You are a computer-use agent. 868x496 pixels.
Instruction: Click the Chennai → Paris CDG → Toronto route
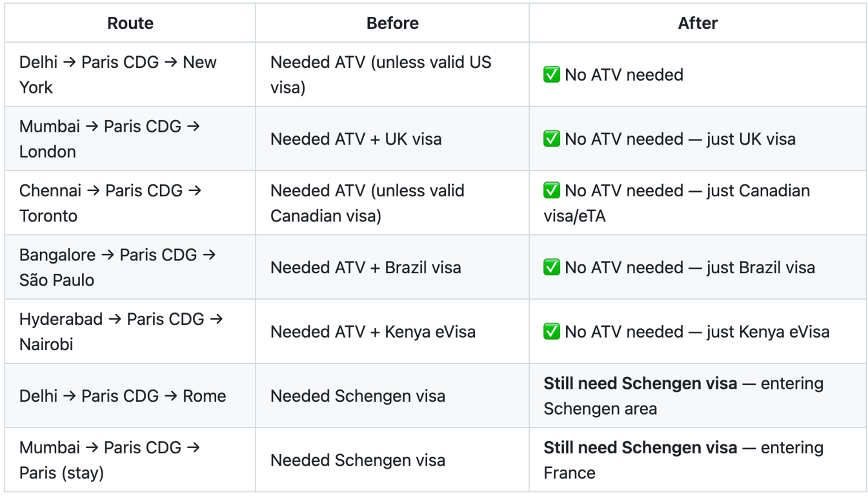[x=110, y=203]
